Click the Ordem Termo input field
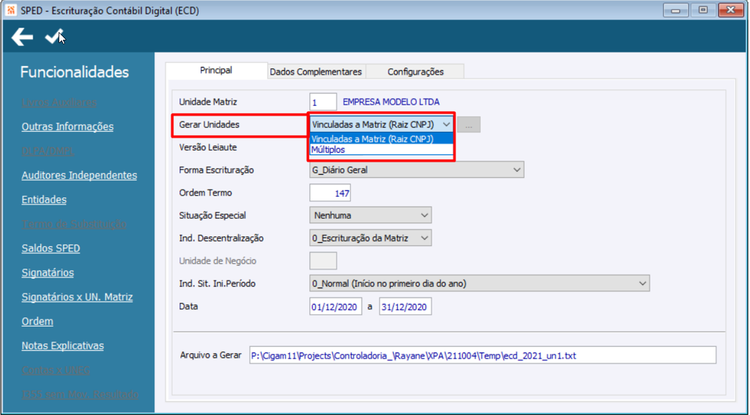The width and height of the screenshot is (750, 415). click(x=330, y=193)
